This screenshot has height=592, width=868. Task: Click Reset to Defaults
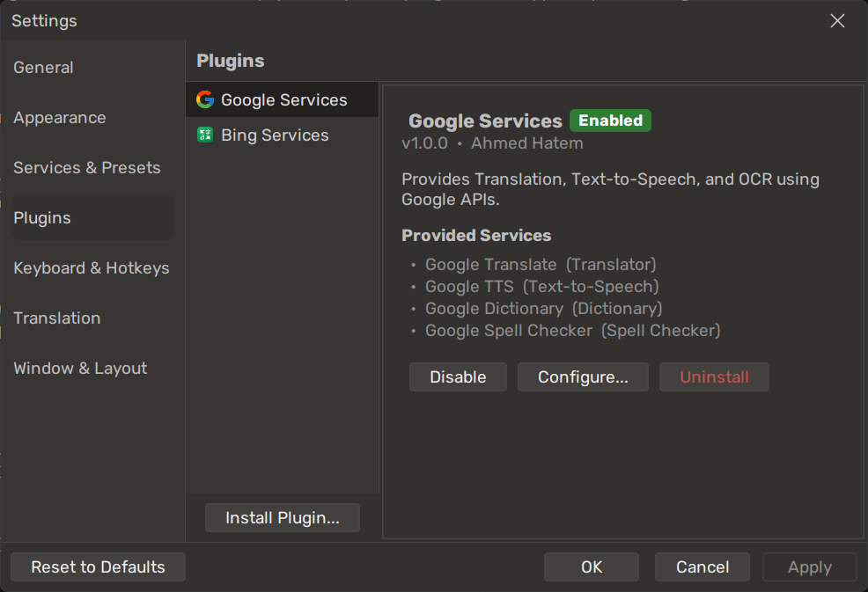tap(98, 567)
